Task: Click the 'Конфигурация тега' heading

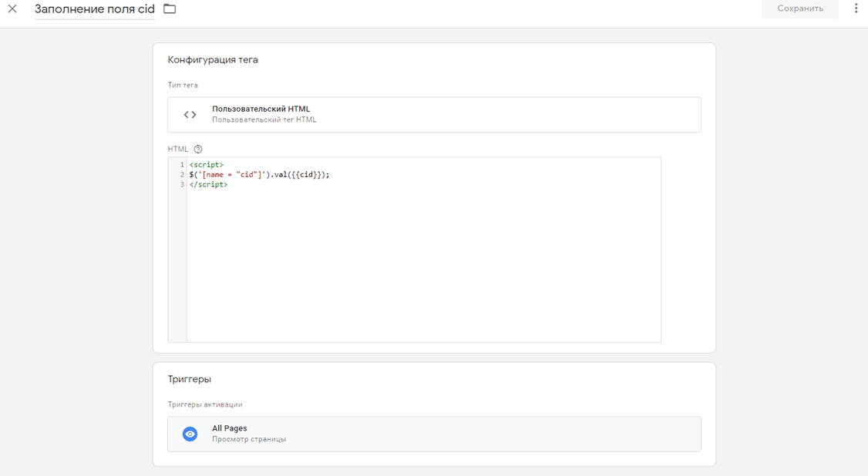Action: pos(213,60)
